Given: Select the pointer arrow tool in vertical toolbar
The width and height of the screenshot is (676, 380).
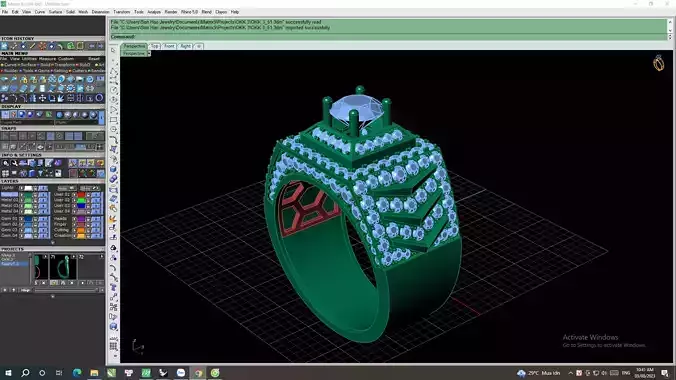Looking at the screenshot, I should [113, 50].
